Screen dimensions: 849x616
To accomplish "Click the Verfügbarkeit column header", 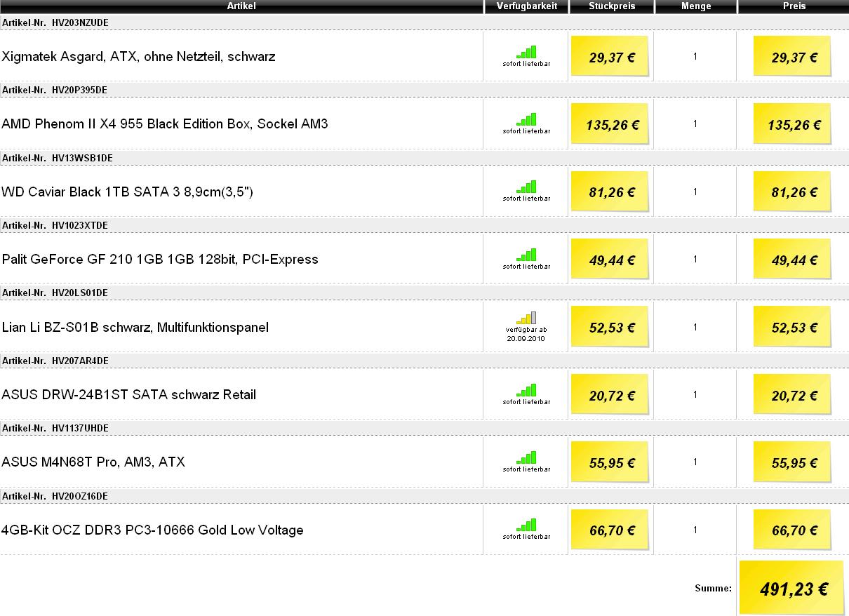I will pyautogui.click(x=526, y=6).
